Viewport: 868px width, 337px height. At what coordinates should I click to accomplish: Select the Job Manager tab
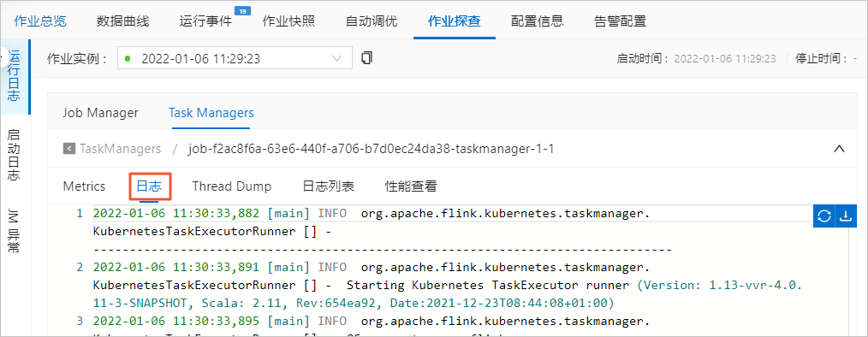[100, 113]
